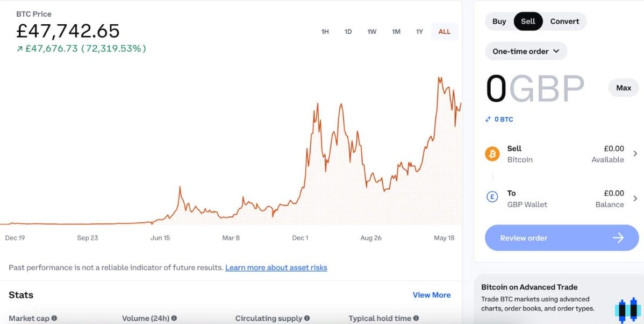Viewport: 644px width, 324px height.
Task: Click the Typical hold time info icon
Action: (416, 319)
